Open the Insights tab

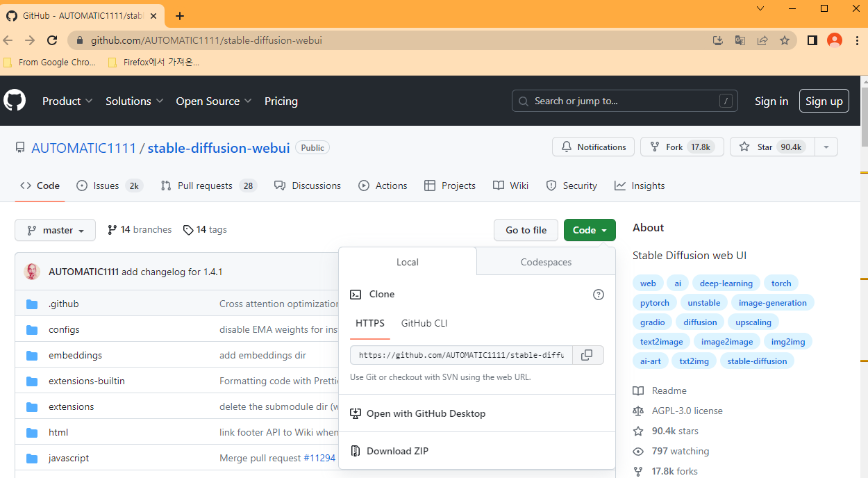[x=640, y=186]
